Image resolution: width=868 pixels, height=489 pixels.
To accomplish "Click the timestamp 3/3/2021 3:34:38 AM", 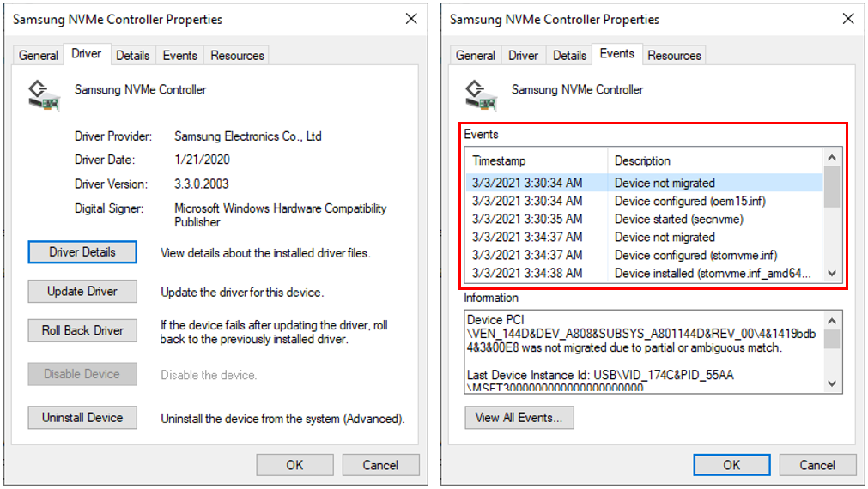I will [x=527, y=274].
